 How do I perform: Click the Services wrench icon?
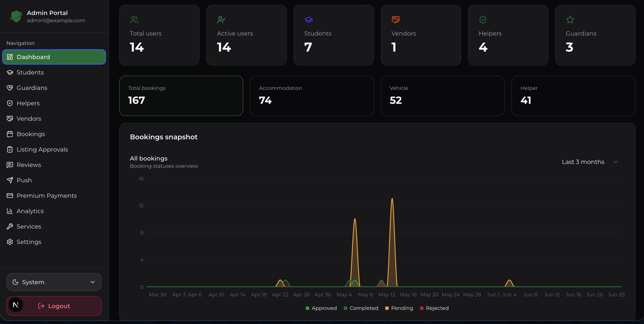click(x=10, y=227)
